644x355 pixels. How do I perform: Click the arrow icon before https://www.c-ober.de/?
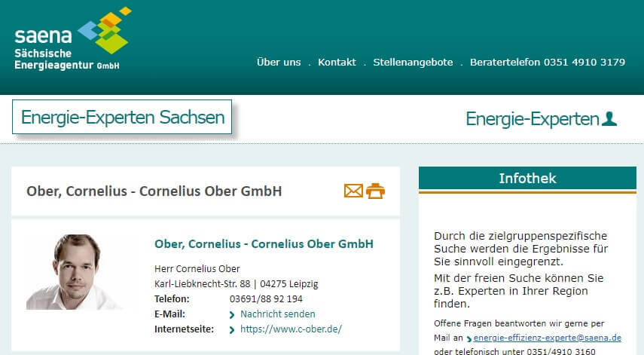232,330
